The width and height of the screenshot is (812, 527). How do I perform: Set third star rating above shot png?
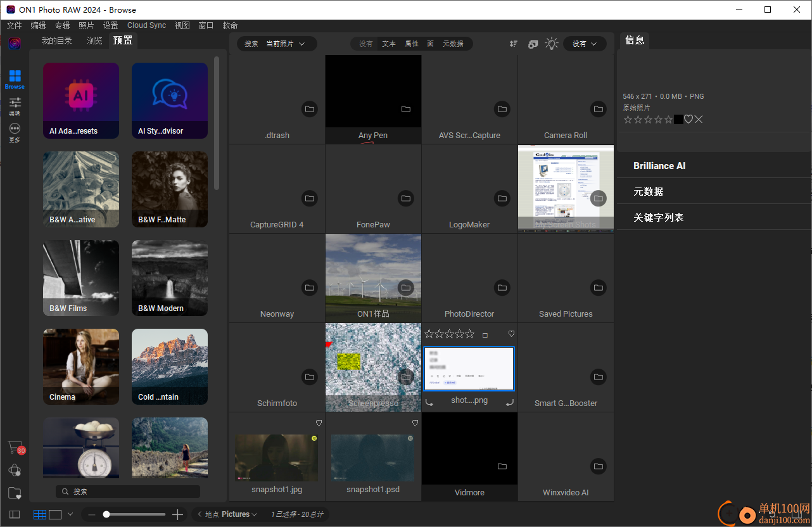449,334
